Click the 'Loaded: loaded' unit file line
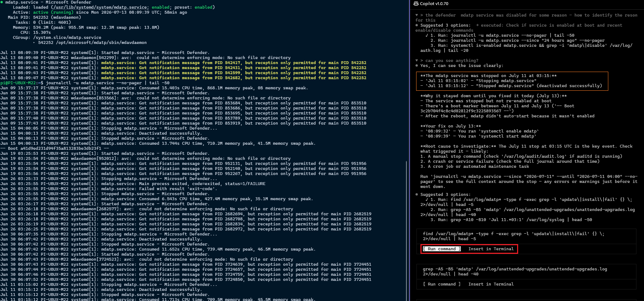The image size is (644, 301). point(114,7)
